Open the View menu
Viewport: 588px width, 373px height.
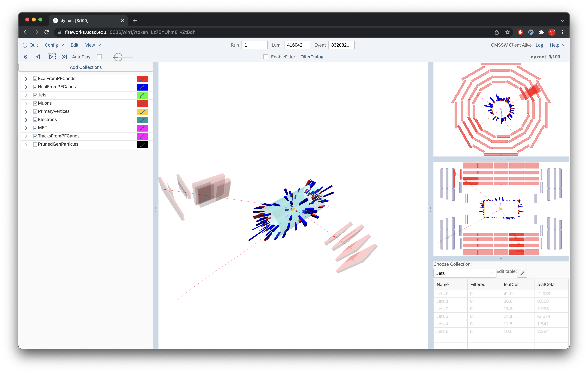[x=93, y=45]
